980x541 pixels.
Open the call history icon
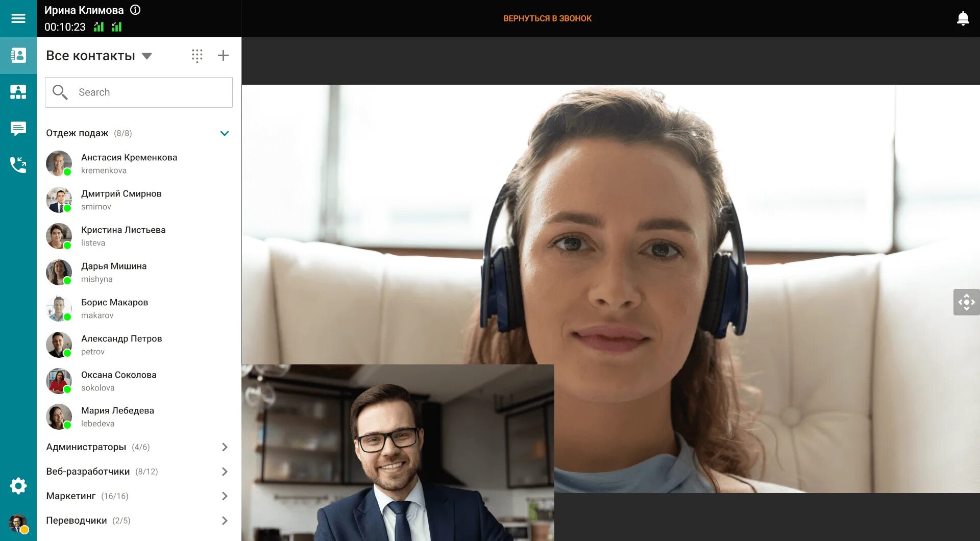[x=18, y=165]
